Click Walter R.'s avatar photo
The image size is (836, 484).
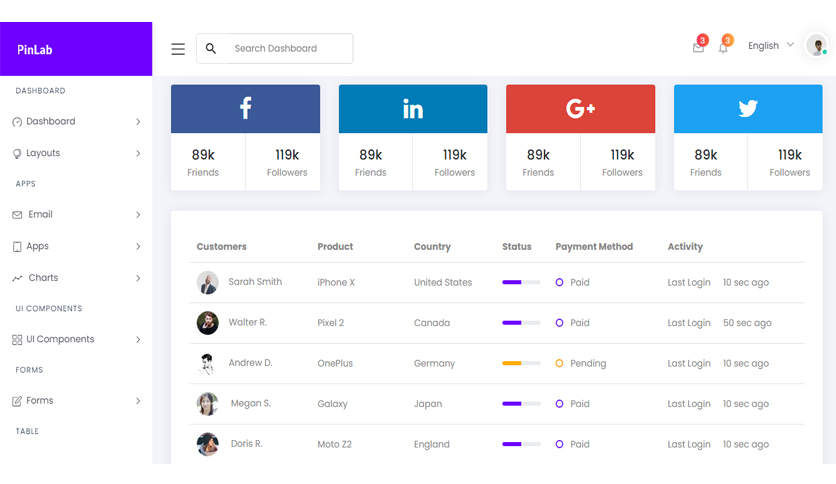(207, 323)
